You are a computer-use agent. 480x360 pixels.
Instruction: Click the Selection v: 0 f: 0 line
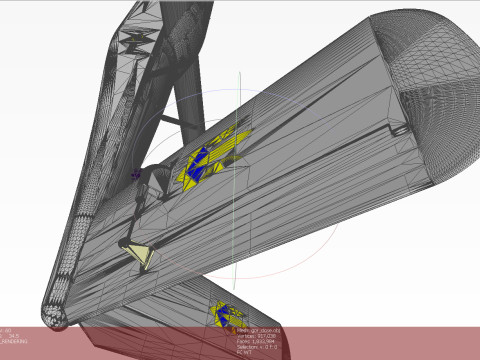point(257,347)
